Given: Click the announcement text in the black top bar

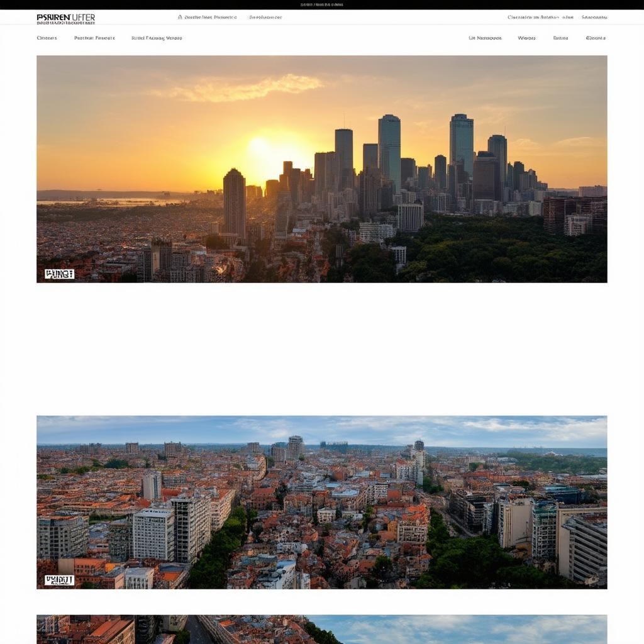Looking at the screenshot, I should 321,4.
